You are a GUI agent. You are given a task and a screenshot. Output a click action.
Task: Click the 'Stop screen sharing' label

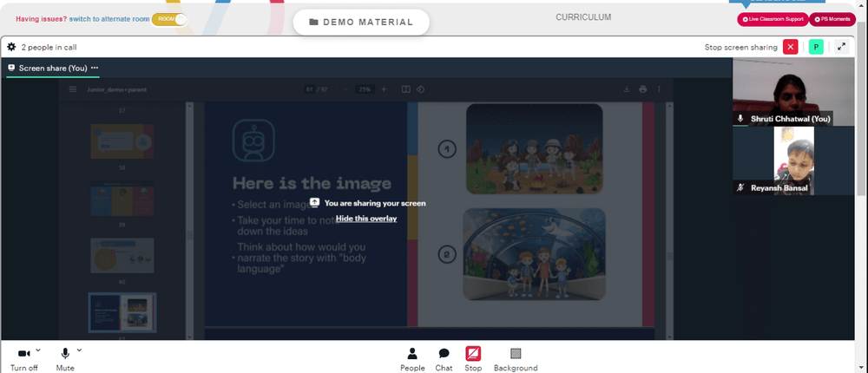click(x=740, y=47)
